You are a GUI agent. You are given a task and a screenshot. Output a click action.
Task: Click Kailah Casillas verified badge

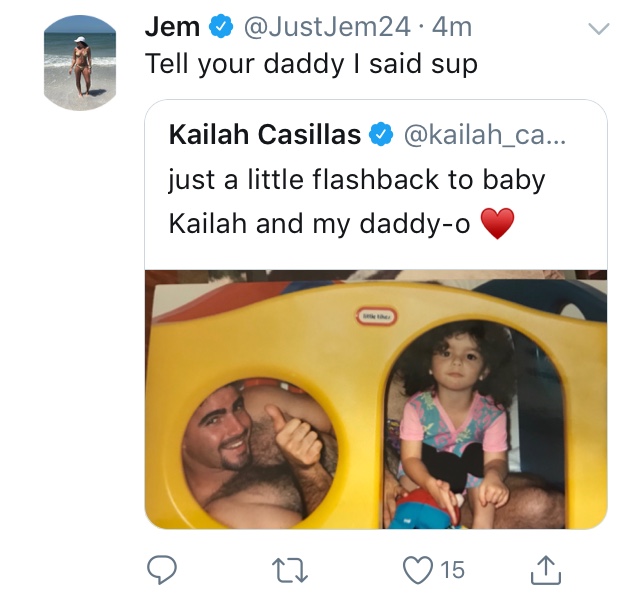(x=381, y=134)
